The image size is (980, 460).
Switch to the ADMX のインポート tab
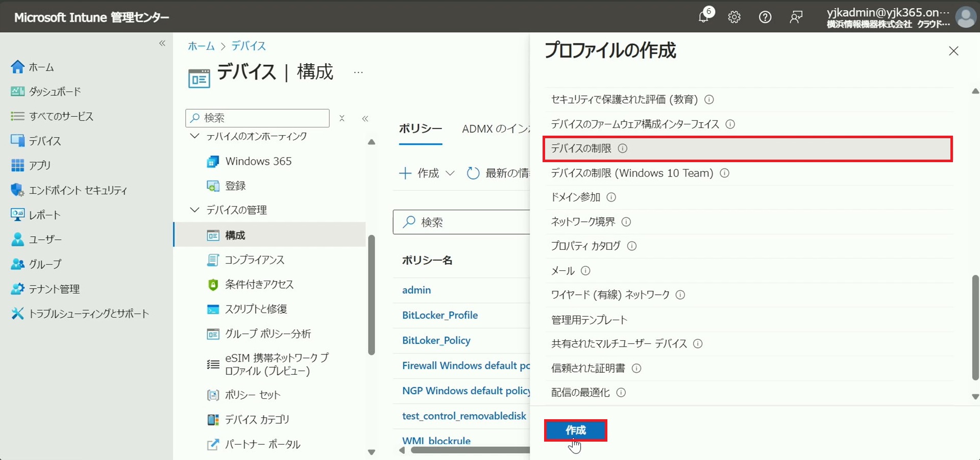(x=496, y=129)
